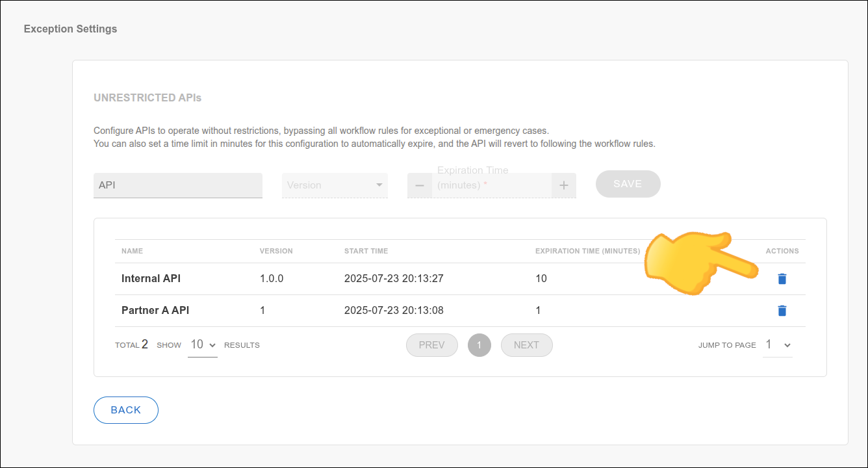Go back using the BACK button
The width and height of the screenshot is (868, 468).
coord(126,410)
